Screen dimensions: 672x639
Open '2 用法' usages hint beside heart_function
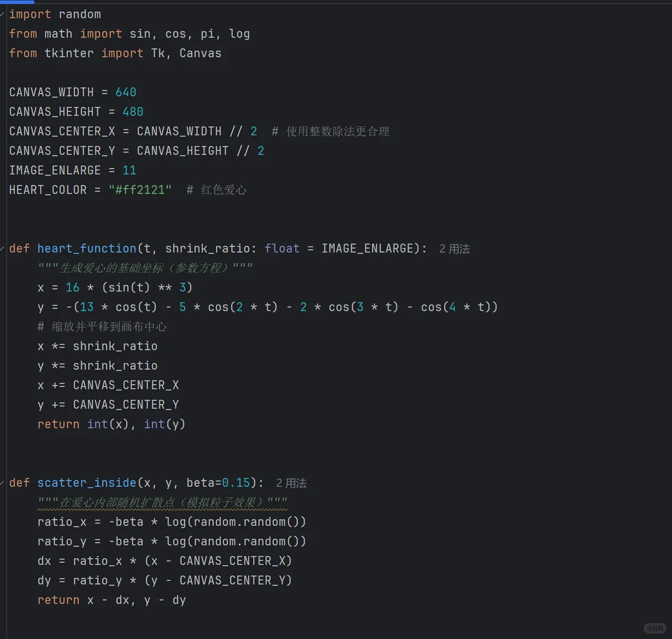coord(455,249)
